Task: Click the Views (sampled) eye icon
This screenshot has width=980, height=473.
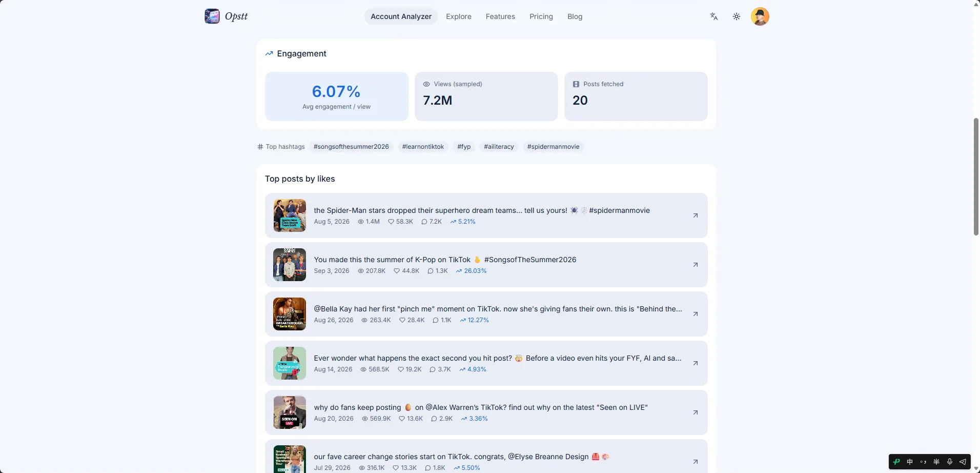Action: [x=426, y=84]
